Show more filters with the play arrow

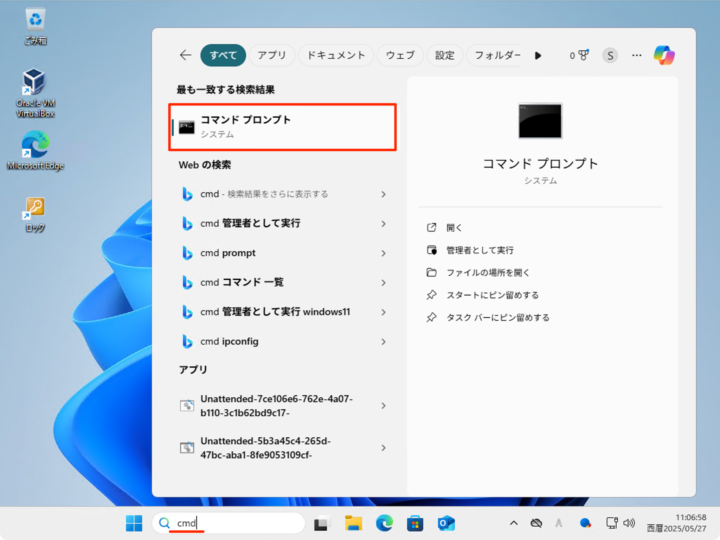(x=538, y=56)
